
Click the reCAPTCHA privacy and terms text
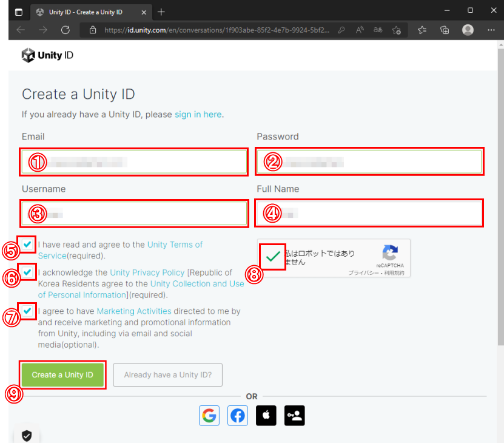pyautogui.click(x=377, y=273)
